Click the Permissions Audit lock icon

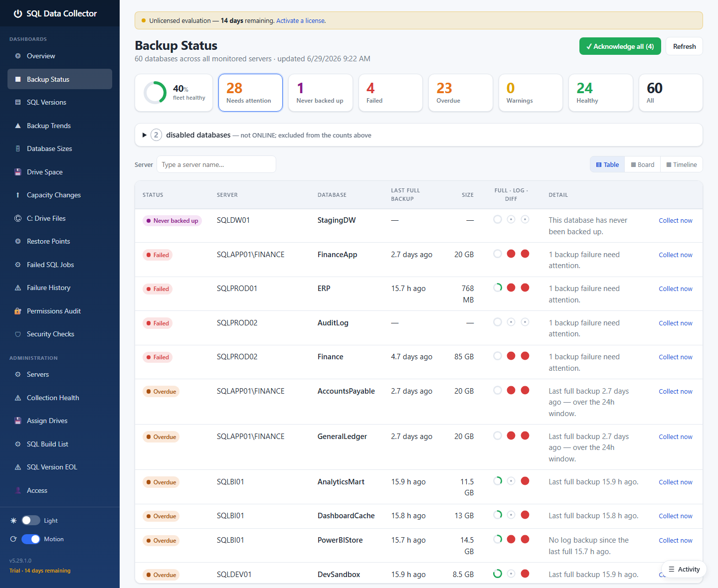(18, 311)
